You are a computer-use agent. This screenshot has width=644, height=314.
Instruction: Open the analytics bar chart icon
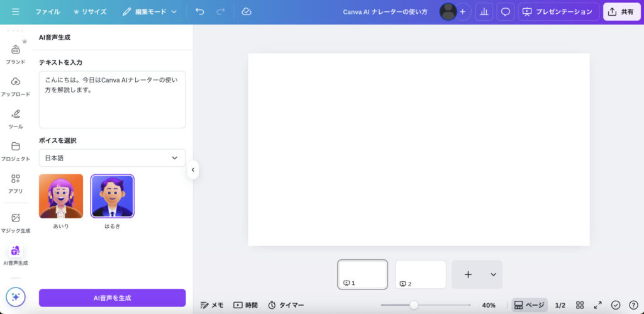point(484,12)
